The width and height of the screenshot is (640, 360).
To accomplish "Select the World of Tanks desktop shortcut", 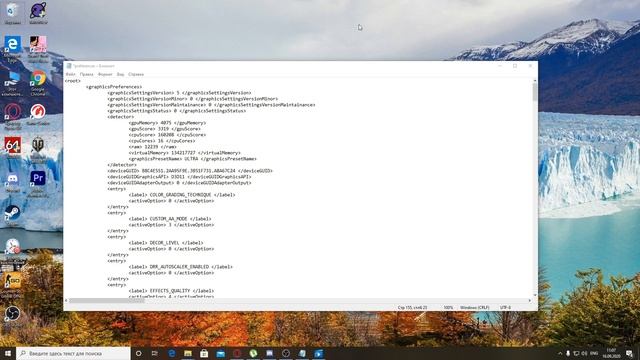I will tap(38, 149).
